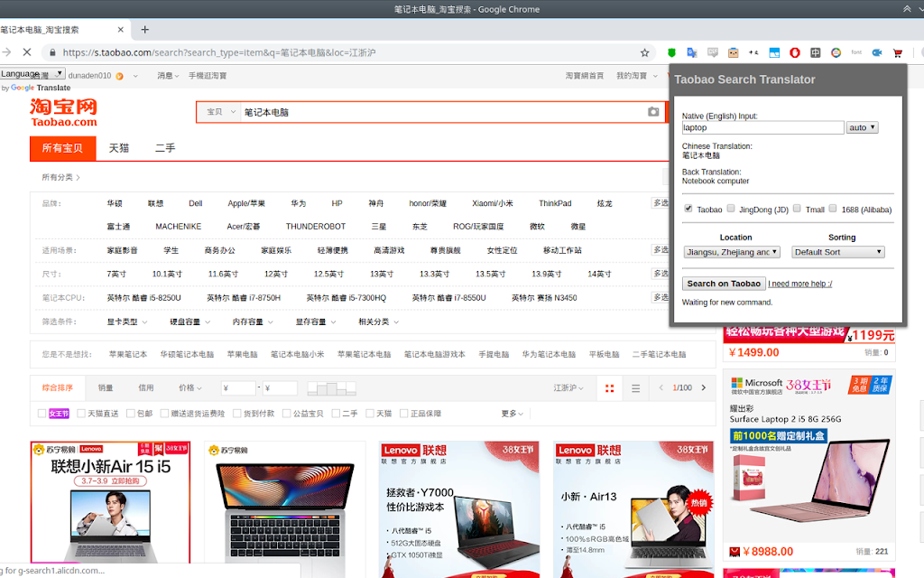The height and width of the screenshot is (578, 924).
Task: Search by image using camera icon
Action: [653, 111]
